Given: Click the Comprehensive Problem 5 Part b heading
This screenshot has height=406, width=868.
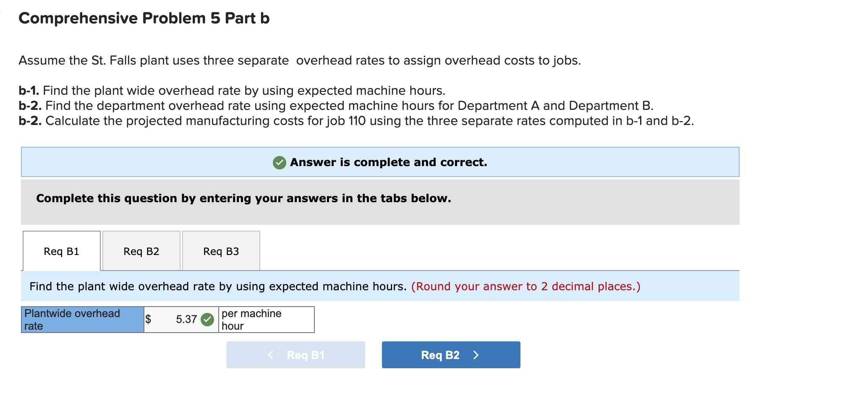Looking at the screenshot, I should [x=144, y=18].
